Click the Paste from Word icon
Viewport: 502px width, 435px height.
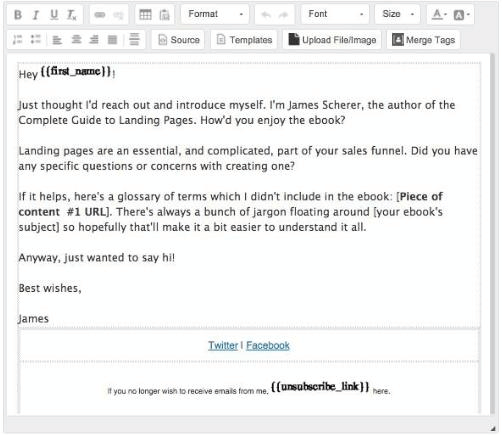tap(164, 15)
